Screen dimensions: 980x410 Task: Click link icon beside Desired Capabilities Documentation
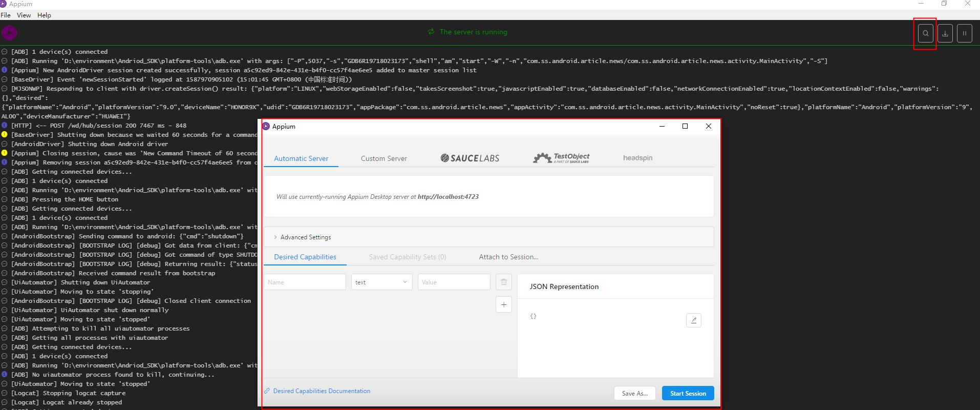coord(267,391)
